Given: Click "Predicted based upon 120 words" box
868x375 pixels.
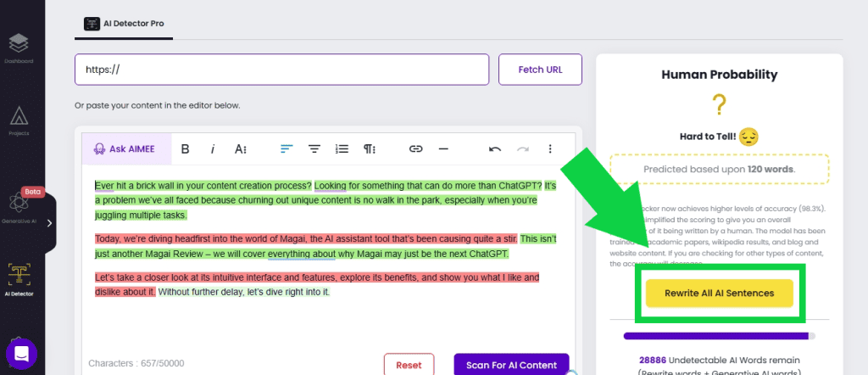Looking at the screenshot, I should tap(719, 170).
